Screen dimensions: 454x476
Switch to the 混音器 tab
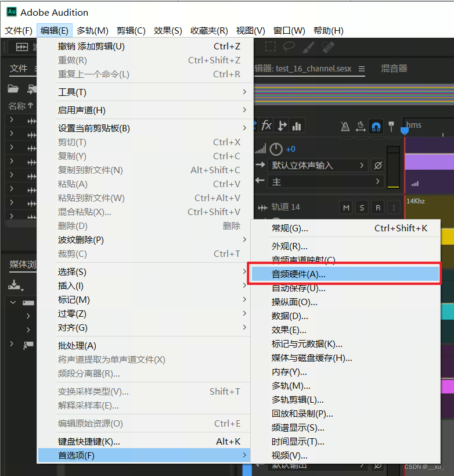(x=394, y=69)
